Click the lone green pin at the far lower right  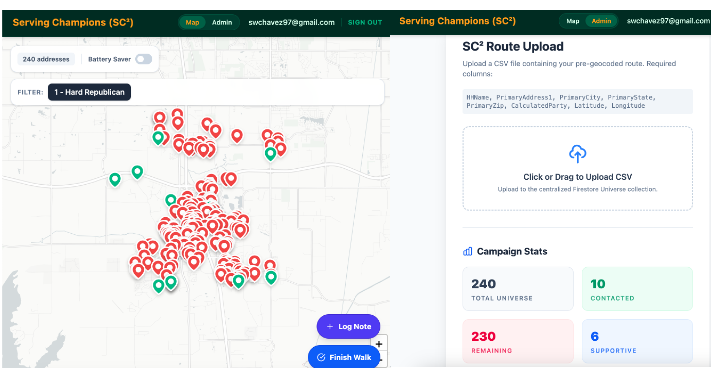click(271, 276)
